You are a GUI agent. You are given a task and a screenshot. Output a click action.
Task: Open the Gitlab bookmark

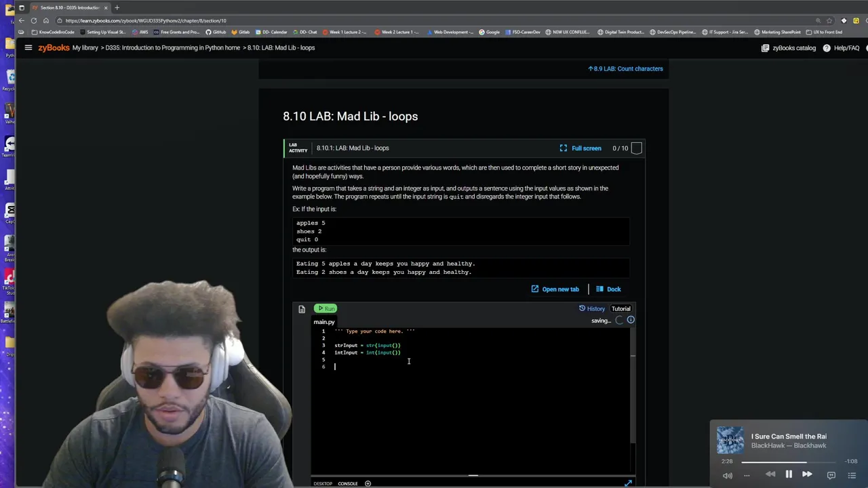pos(240,32)
